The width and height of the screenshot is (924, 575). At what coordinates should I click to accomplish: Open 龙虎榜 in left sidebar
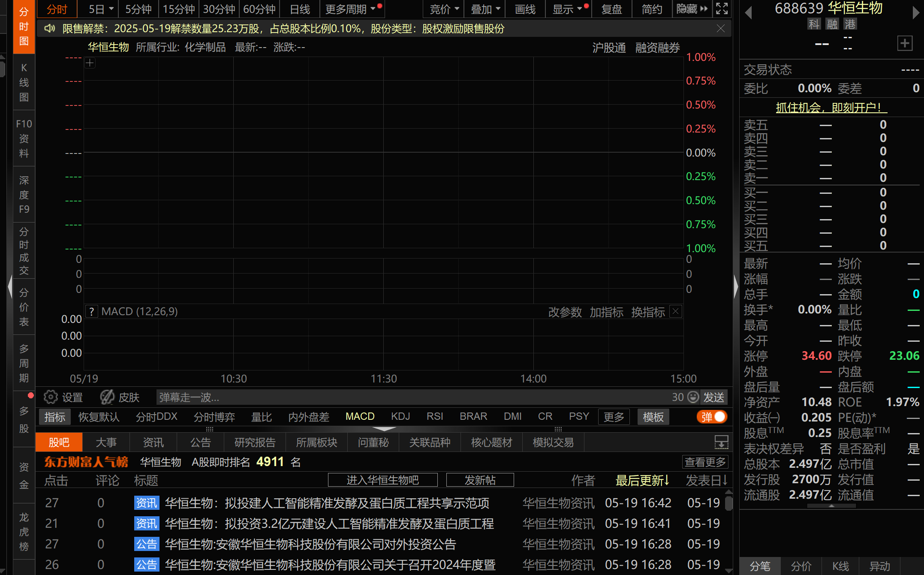[24, 532]
